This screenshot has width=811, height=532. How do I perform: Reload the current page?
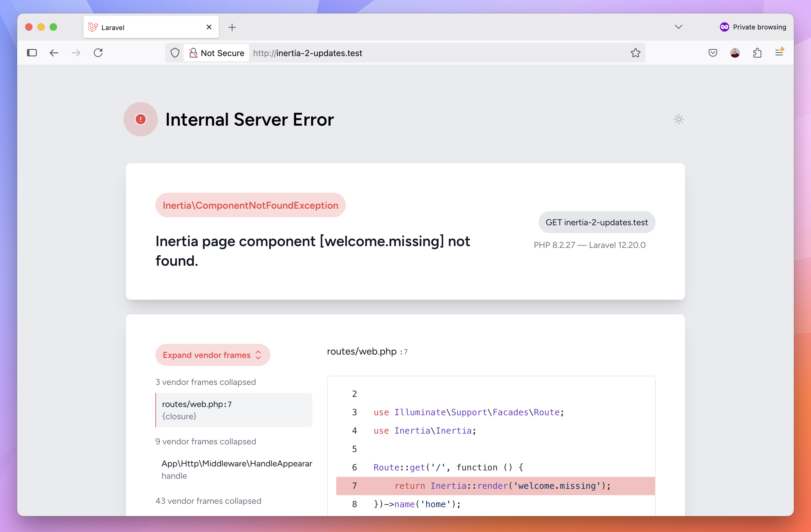pyautogui.click(x=98, y=53)
